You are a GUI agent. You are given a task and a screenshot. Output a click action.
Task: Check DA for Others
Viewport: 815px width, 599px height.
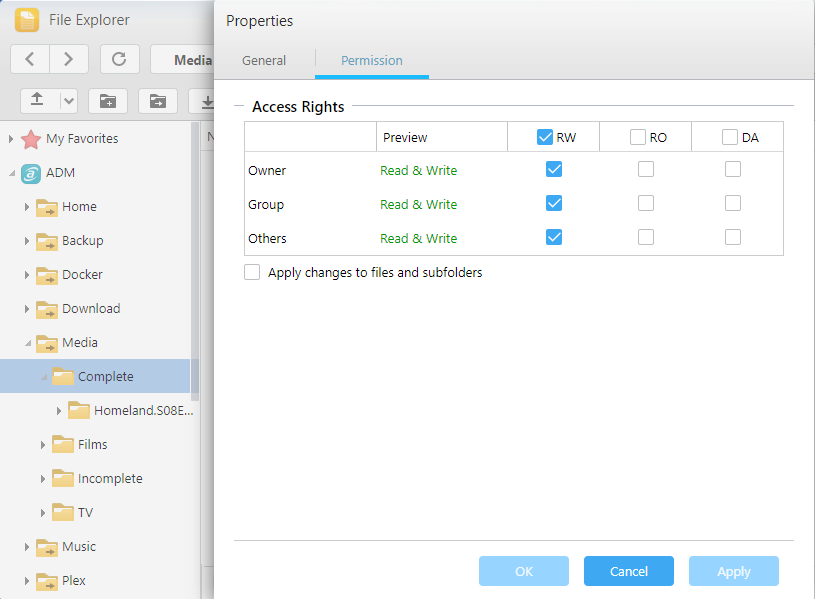tap(732, 237)
